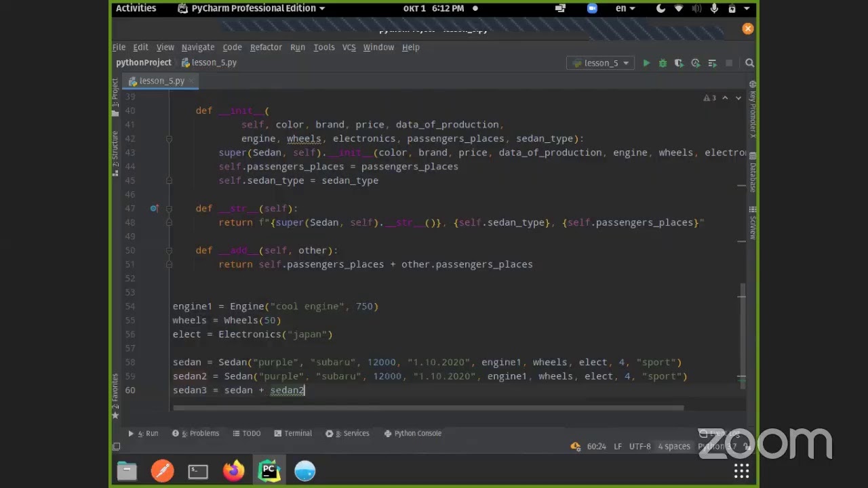The width and height of the screenshot is (868, 488).
Task: Toggle the Services tool window
Action: [x=347, y=433]
